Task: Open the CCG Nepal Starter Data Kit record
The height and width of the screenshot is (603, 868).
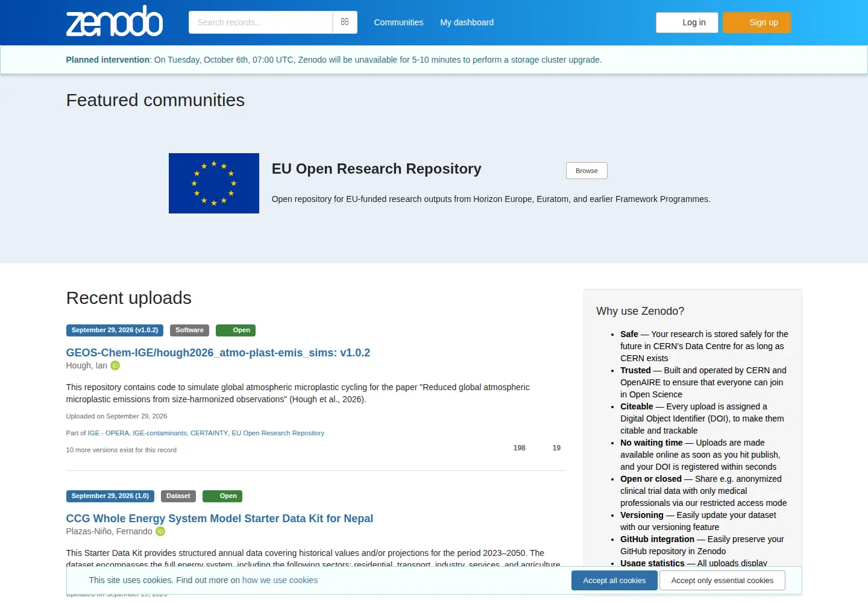Action: pos(219,519)
